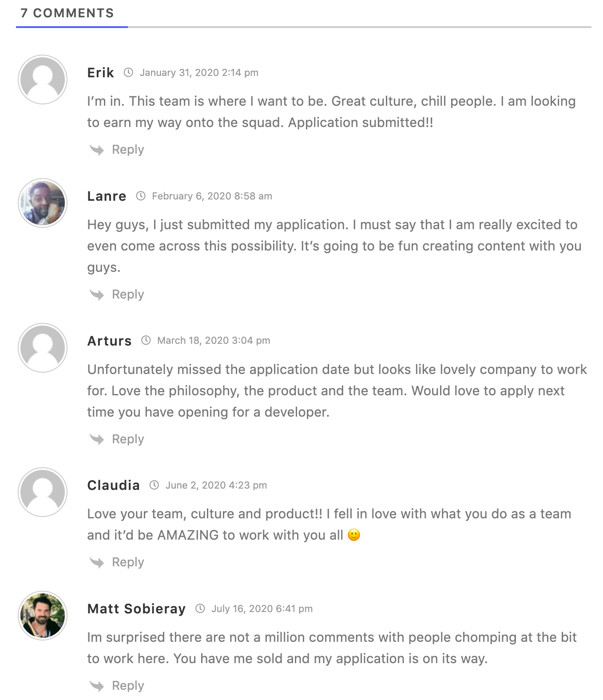Click Reply under Erik's comment
The image size is (603, 700).
[x=128, y=149]
